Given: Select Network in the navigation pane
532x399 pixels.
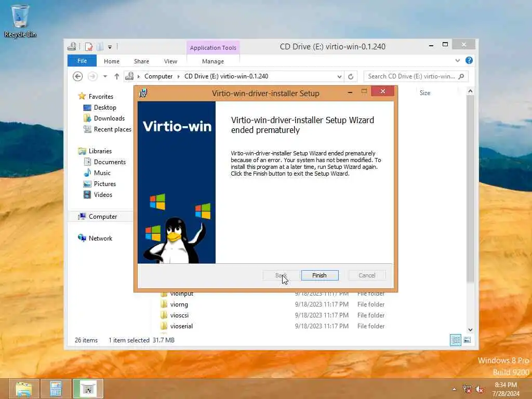Looking at the screenshot, I should tap(100, 238).
